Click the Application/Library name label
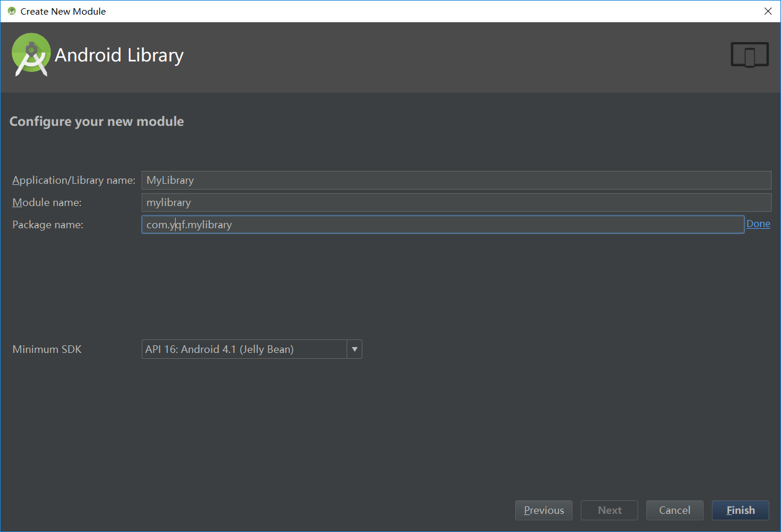Screen dimensions: 781x532 pos(74,180)
